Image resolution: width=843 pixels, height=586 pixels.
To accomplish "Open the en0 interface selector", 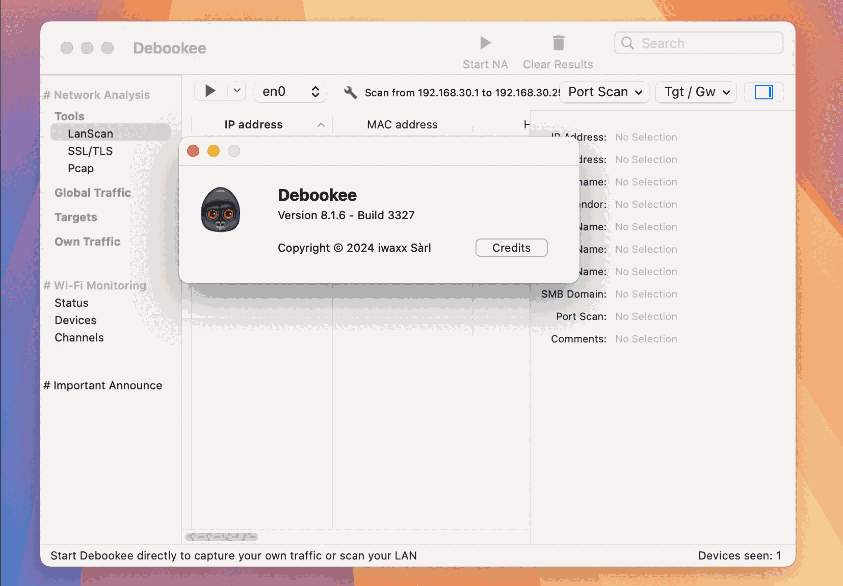I will (290, 91).
